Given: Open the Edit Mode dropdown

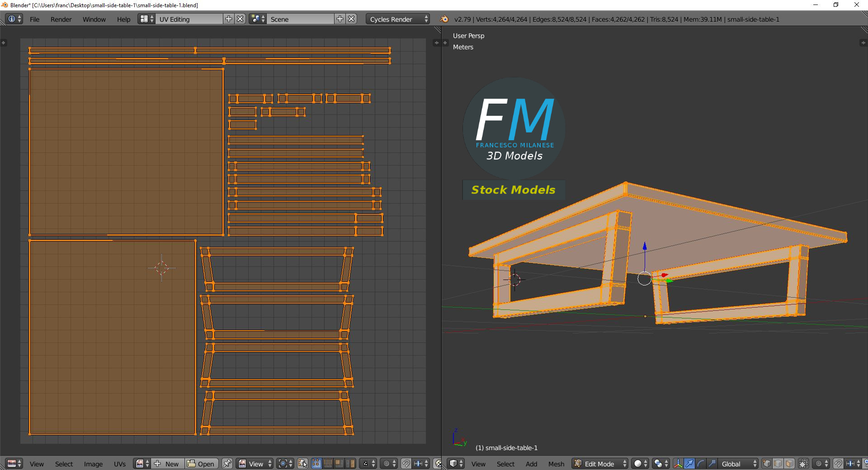Looking at the screenshot, I should 600,464.
